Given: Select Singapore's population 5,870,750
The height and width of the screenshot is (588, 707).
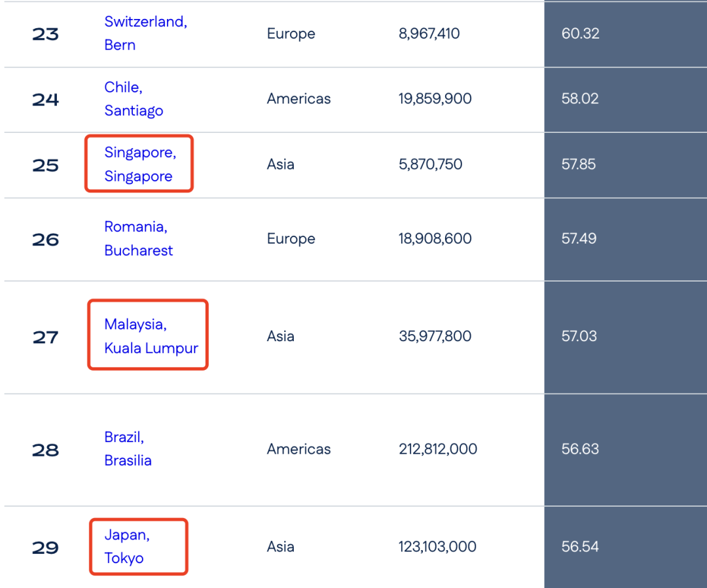Looking at the screenshot, I should 430,164.
